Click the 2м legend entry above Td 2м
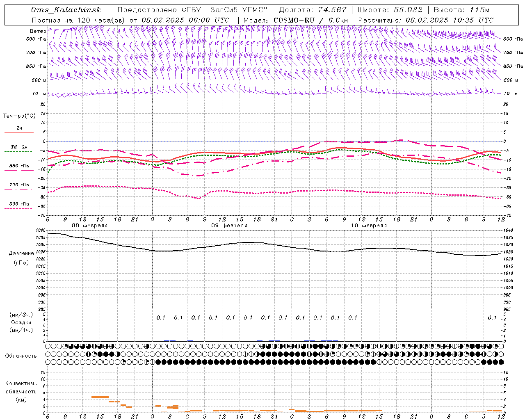The height and width of the screenshot is (420, 525). tap(19, 128)
